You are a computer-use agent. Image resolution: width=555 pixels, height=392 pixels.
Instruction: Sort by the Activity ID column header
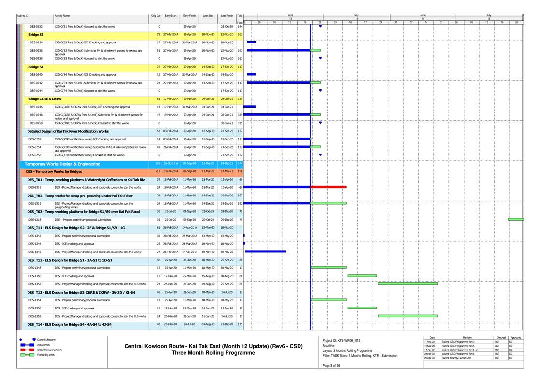pos(23,16)
